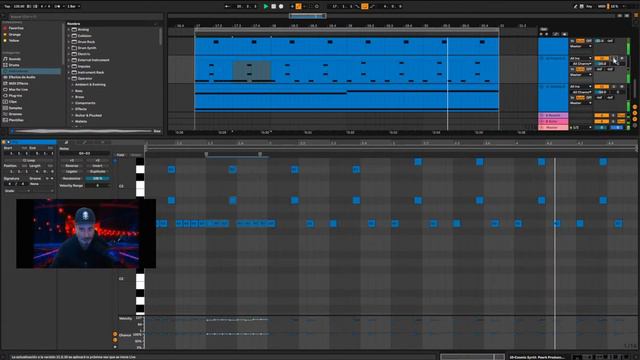
Task: Toggle the browser preview Raw button
Action: [x=157, y=131]
